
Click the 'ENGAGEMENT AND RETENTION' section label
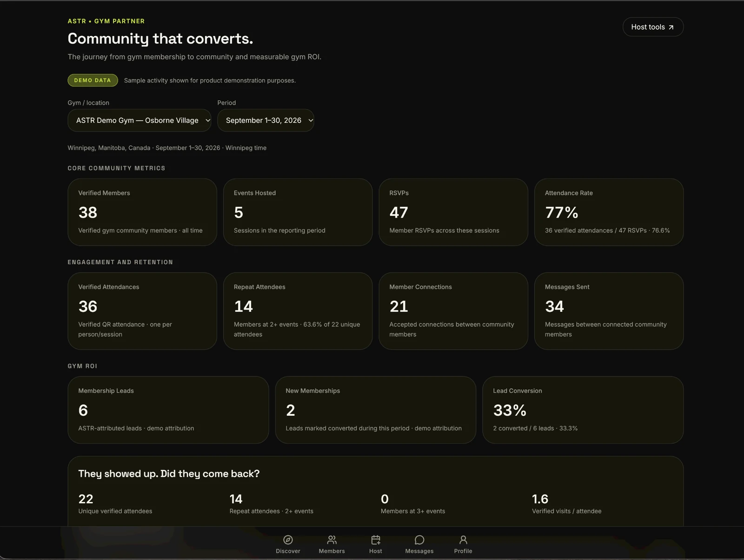[120, 262]
